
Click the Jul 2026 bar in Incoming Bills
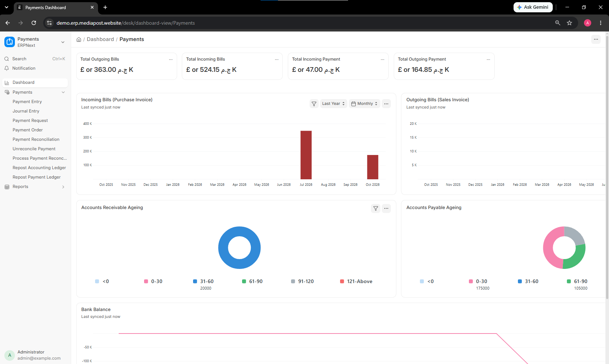coord(306,155)
